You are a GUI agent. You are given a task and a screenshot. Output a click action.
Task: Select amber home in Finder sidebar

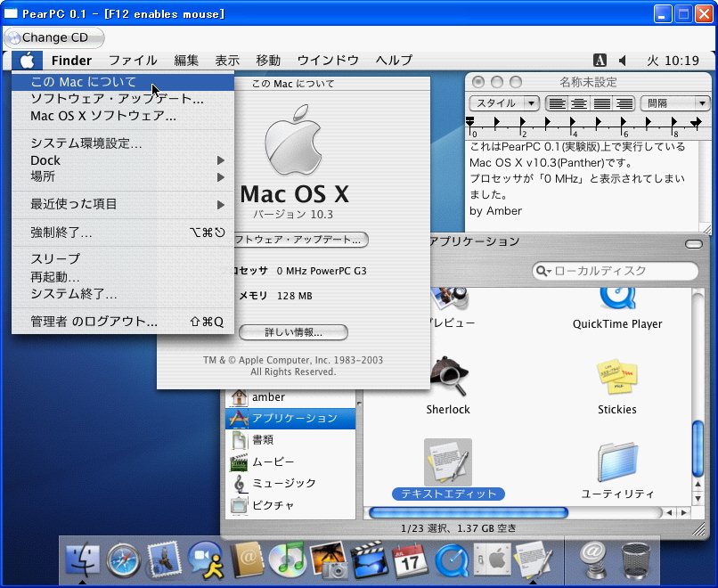(290, 397)
